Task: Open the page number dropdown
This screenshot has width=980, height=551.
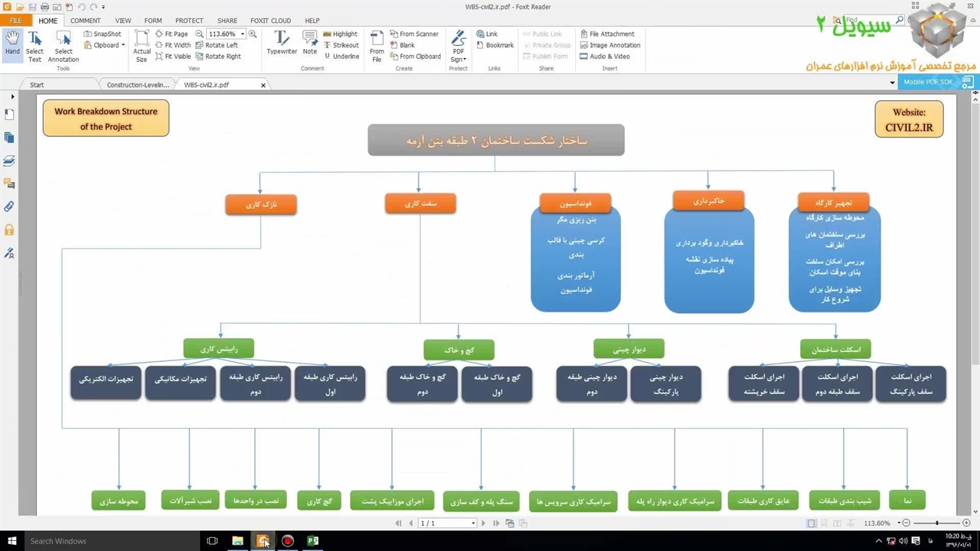Action: [x=473, y=523]
